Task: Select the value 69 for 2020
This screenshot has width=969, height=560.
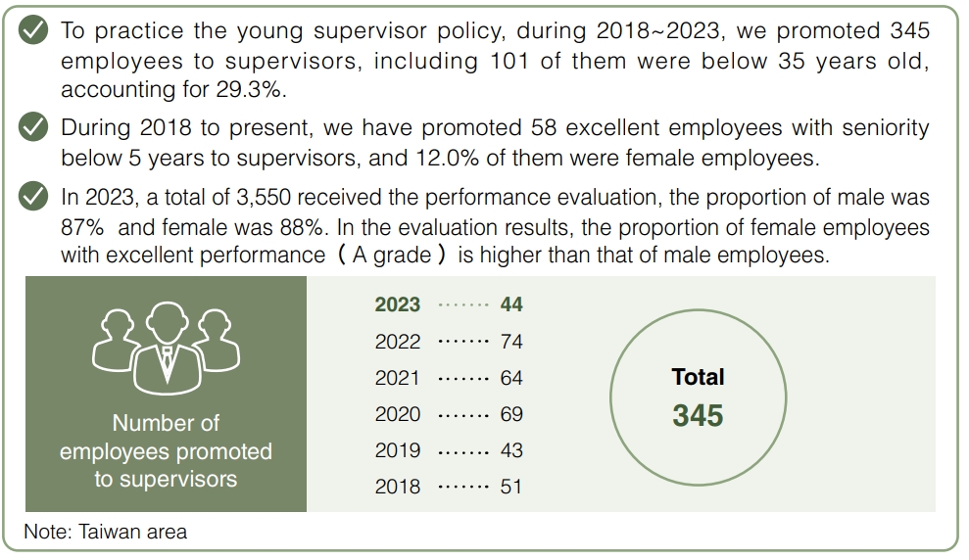Action: 511,414
